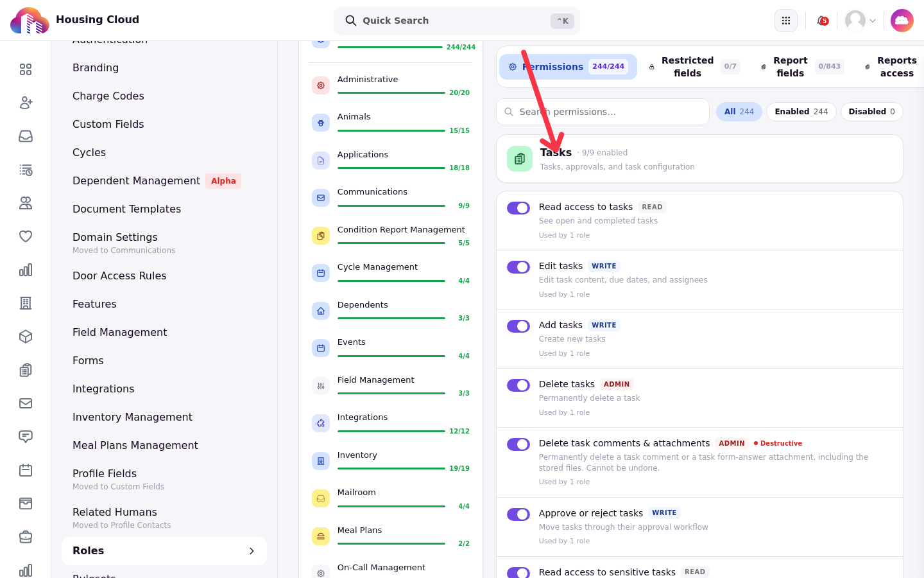Select the Animals permission category
Screen dimensions: 924x578
[x=391, y=123]
